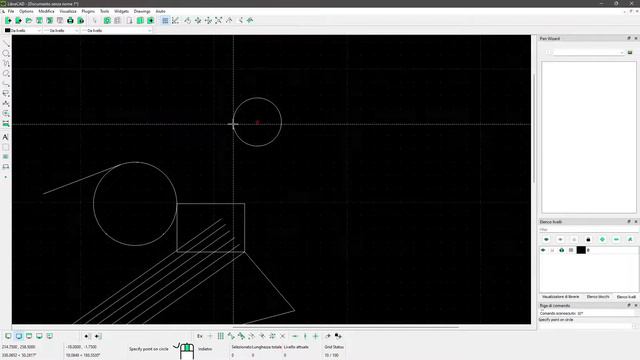This screenshot has height=360, width=640.
Task: Open the Widgets menu
Action: click(x=121, y=11)
